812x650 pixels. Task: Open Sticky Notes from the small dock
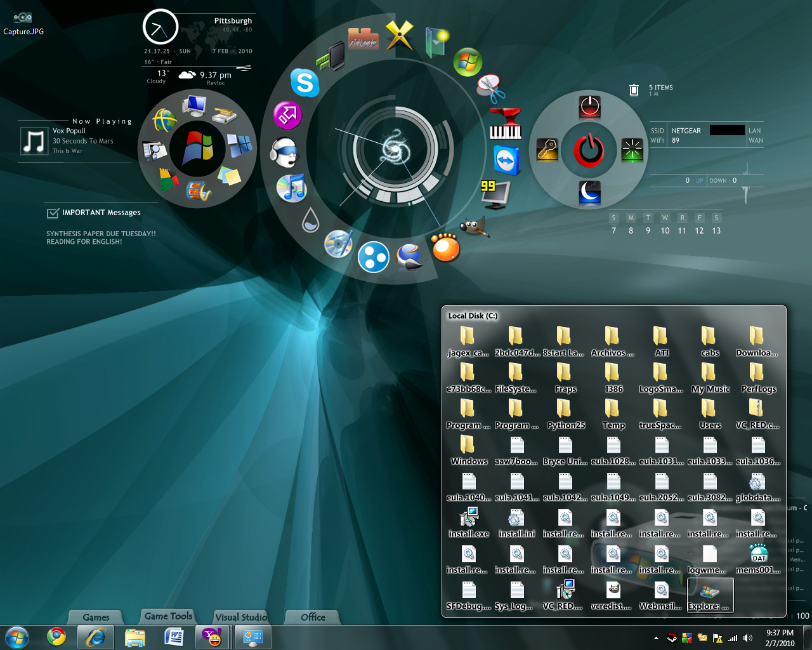(x=229, y=176)
